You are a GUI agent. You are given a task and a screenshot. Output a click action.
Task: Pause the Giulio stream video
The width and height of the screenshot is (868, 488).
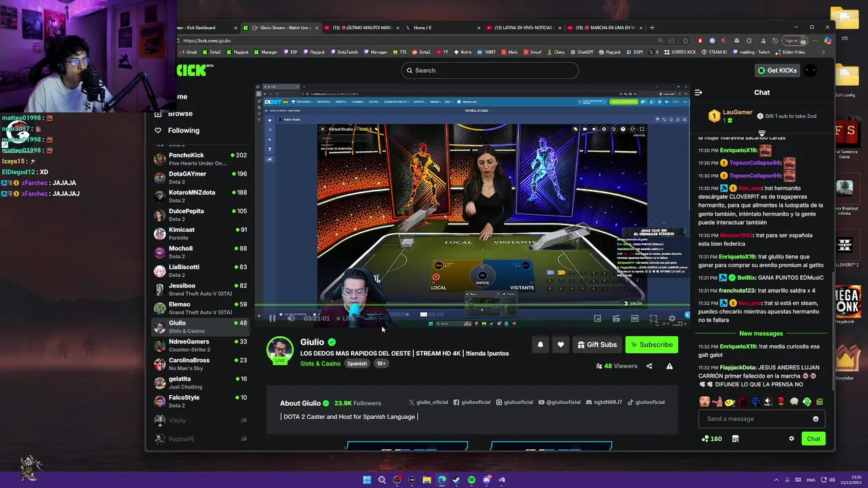[272, 319]
